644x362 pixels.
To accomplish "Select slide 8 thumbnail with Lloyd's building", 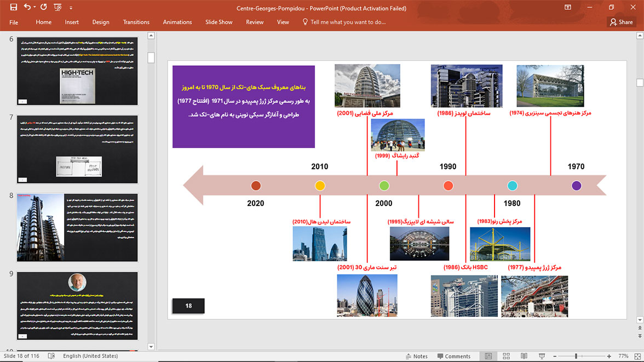I will click(x=77, y=228).
